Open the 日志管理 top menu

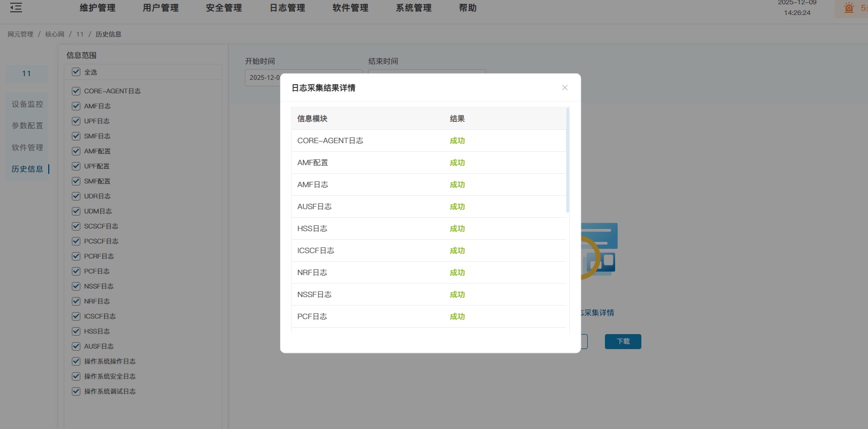[x=287, y=8]
